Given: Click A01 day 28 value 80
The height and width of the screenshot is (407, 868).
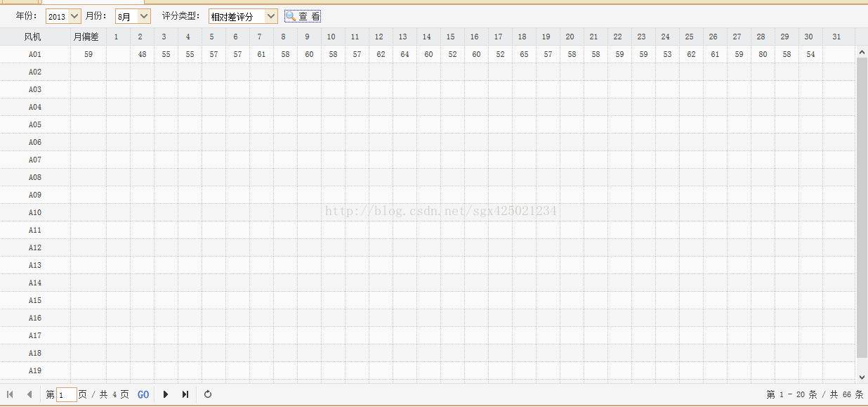Looking at the screenshot, I should 763,54.
